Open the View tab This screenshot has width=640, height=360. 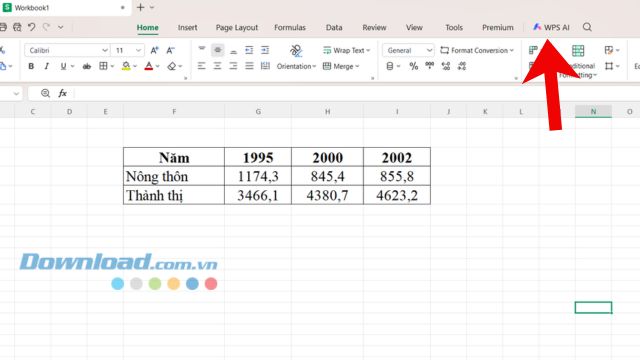pyautogui.click(x=414, y=27)
